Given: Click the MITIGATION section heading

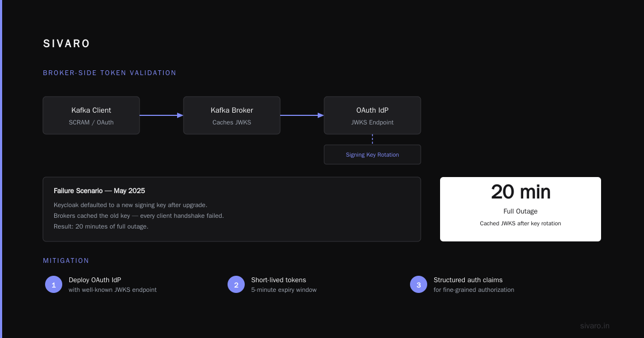Looking at the screenshot, I should [x=66, y=261].
